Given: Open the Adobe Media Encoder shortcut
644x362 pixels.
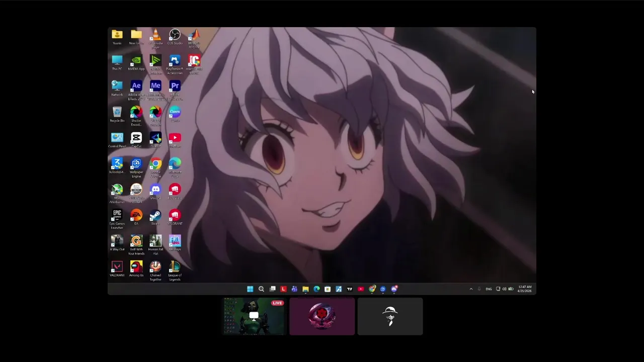Looking at the screenshot, I should pyautogui.click(x=155, y=89).
